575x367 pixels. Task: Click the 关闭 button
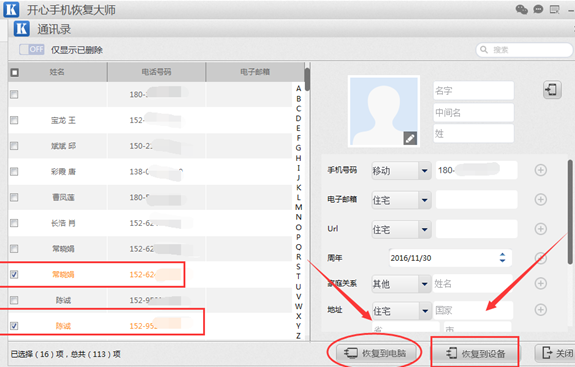(x=557, y=353)
